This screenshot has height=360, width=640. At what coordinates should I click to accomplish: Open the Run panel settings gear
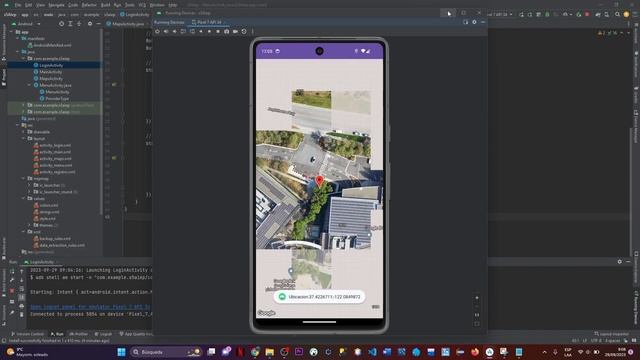620,262
